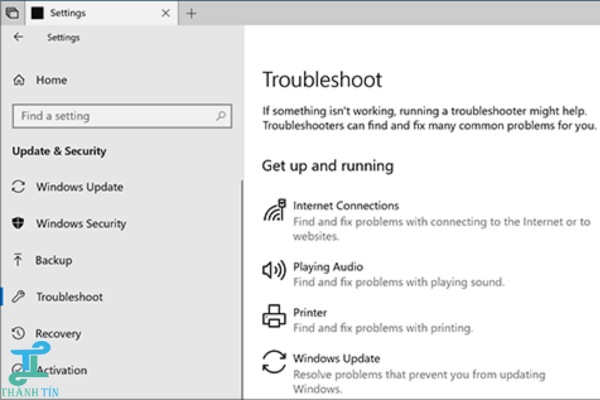Click 'Find and fix problems with printing.' text

pyautogui.click(x=383, y=328)
